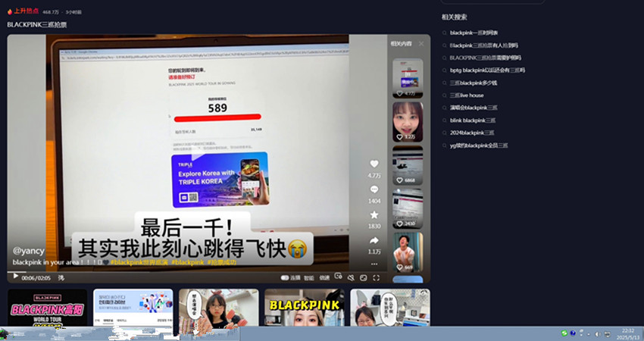
Task: Share the video using the arrow icon
Action: coord(374,240)
